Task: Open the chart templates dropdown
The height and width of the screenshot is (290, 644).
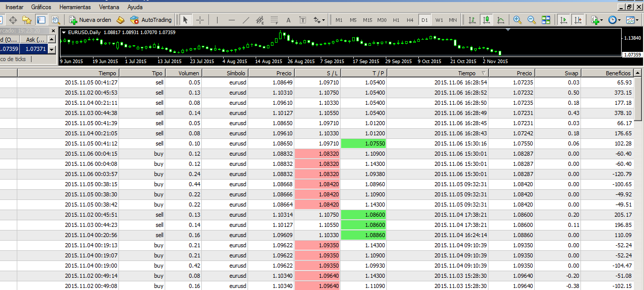Action: pyautogui.click(x=633, y=20)
